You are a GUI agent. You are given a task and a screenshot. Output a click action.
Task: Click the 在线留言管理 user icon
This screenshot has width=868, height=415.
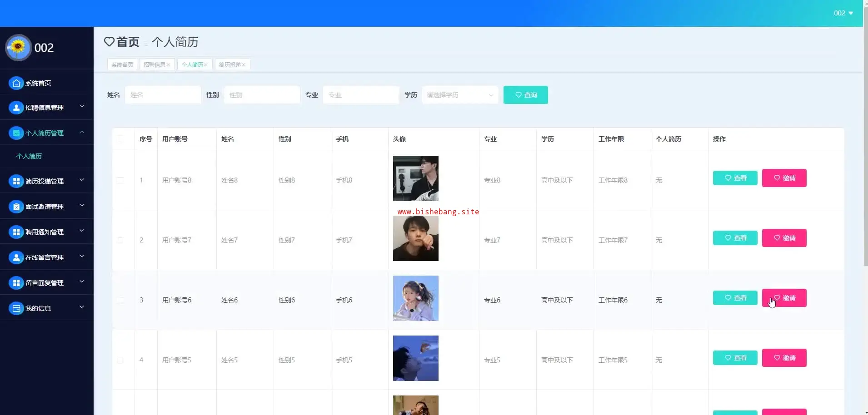[x=16, y=257]
